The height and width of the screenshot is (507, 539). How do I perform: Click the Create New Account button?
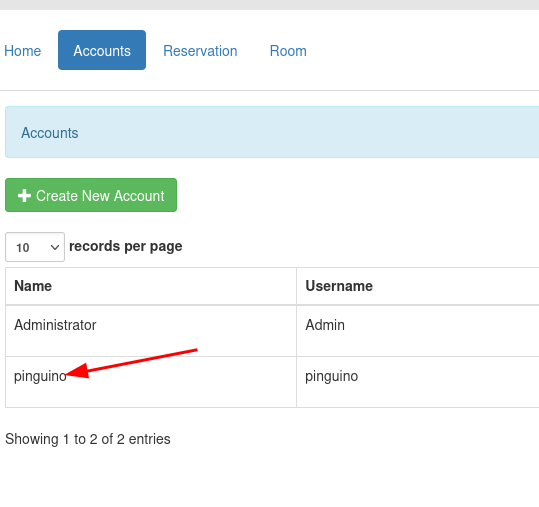(x=91, y=195)
